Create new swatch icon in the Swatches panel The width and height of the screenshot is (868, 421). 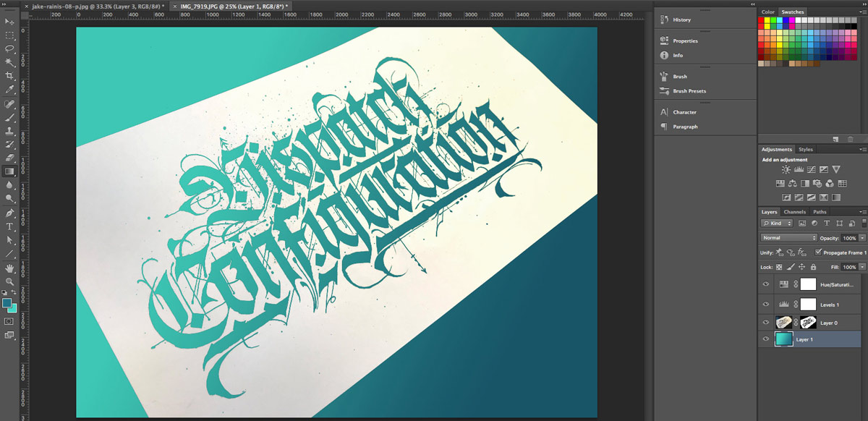coord(835,139)
